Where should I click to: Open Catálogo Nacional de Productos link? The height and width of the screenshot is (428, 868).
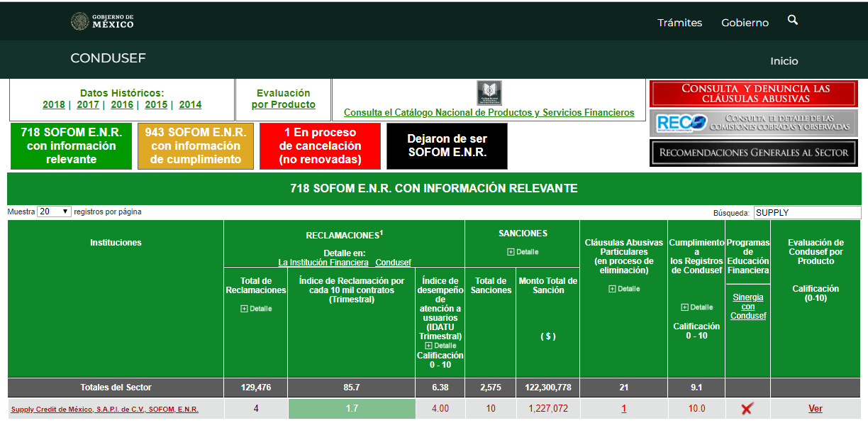coord(489,113)
